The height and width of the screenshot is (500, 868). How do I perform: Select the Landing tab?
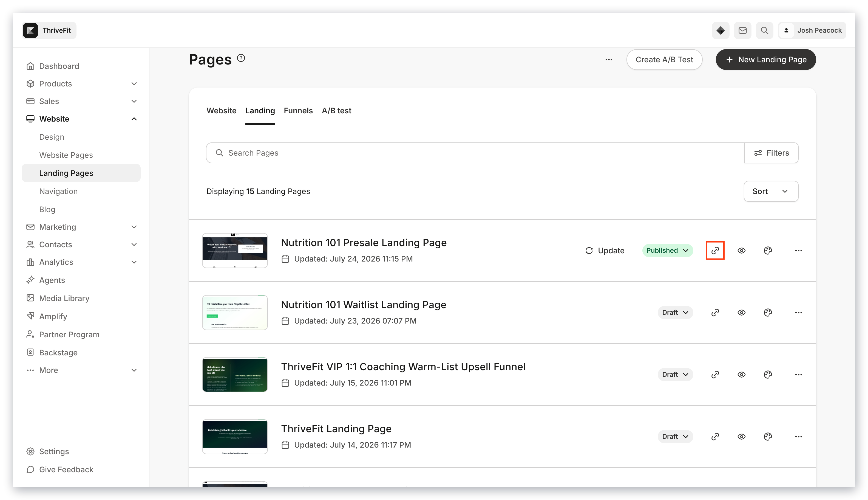tap(260, 111)
